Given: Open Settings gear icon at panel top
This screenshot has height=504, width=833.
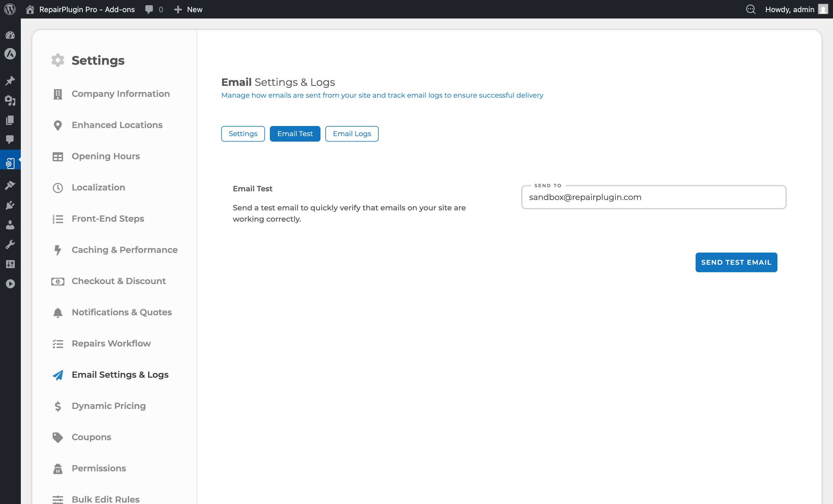Looking at the screenshot, I should coord(58,60).
